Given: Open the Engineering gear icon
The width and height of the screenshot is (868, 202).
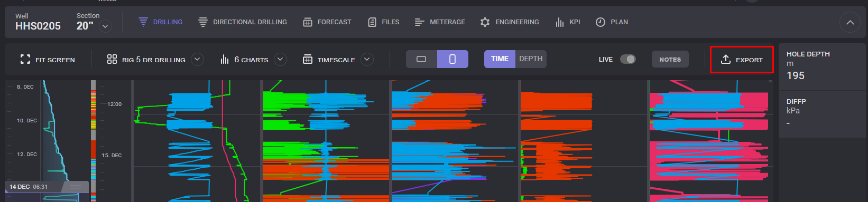Looking at the screenshot, I should point(485,22).
